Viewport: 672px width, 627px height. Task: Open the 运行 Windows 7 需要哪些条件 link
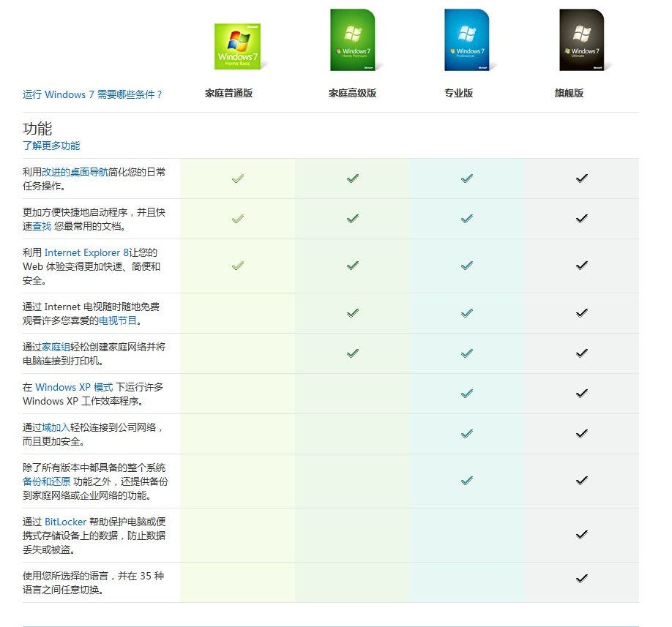(x=92, y=94)
